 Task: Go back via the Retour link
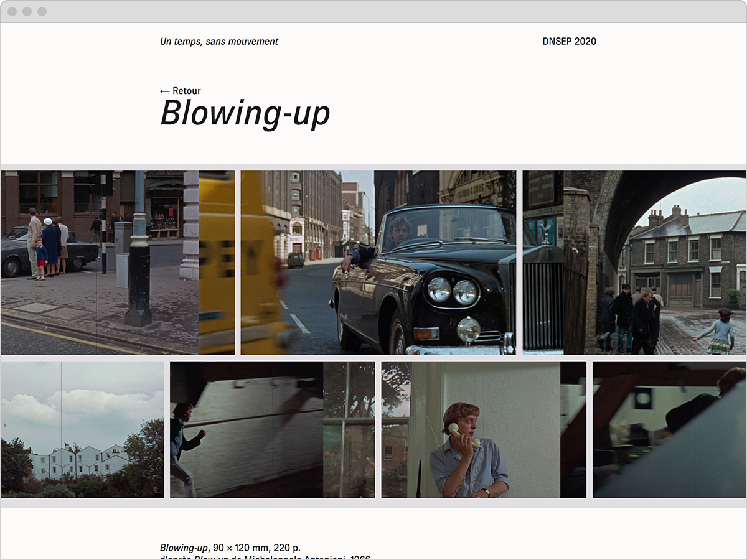coord(181,91)
